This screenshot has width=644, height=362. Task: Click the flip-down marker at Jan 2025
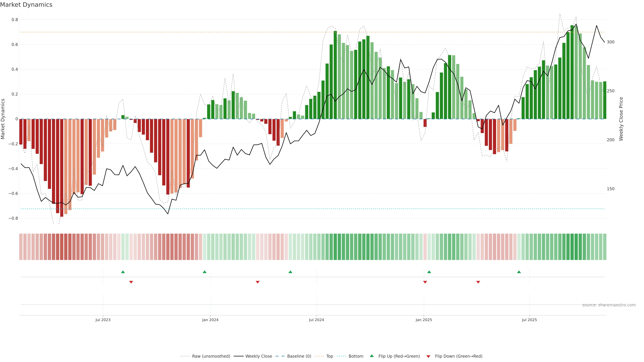425,282
